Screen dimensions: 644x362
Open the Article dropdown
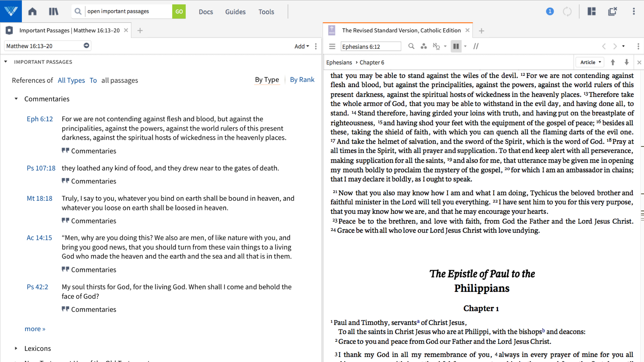tap(590, 62)
